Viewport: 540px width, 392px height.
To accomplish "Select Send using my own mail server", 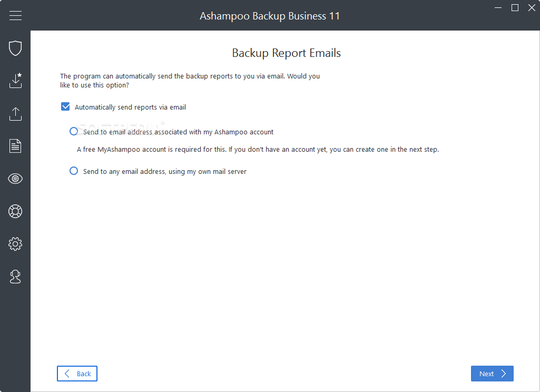I will tap(74, 171).
